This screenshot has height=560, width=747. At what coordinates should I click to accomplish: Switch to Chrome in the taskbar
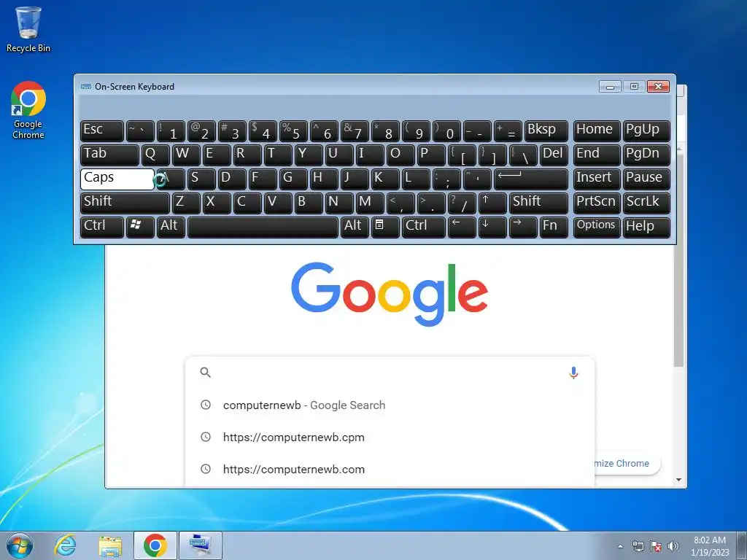click(x=155, y=545)
